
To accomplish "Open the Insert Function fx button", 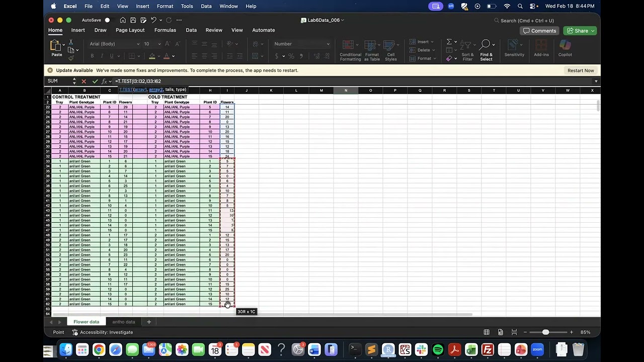I will pos(105,81).
